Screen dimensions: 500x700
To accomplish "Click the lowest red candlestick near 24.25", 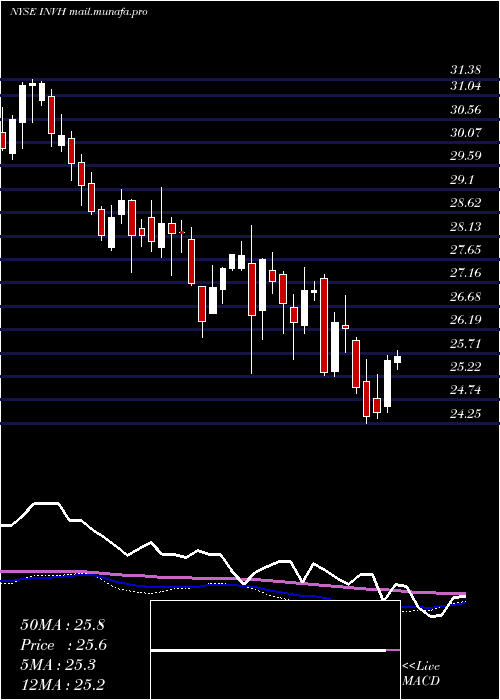I will 367,398.
